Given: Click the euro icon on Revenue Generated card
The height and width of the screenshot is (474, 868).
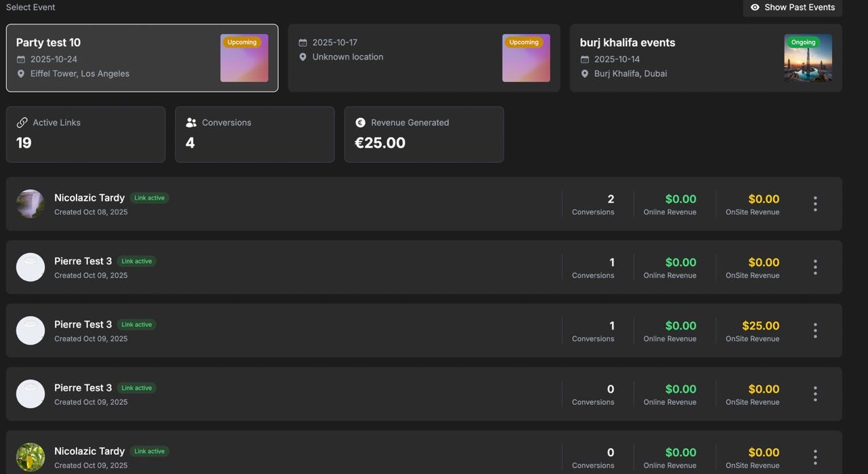Looking at the screenshot, I should 359,123.
